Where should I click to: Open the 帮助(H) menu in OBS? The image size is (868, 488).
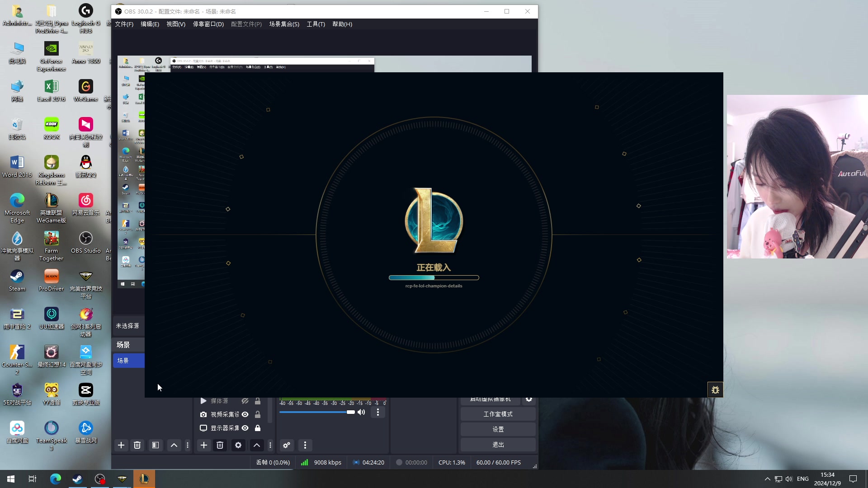(342, 24)
